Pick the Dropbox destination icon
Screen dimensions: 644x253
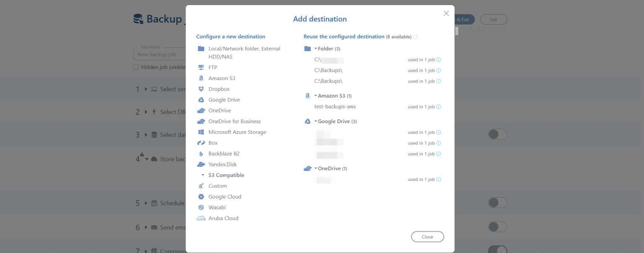tap(202, 89)
